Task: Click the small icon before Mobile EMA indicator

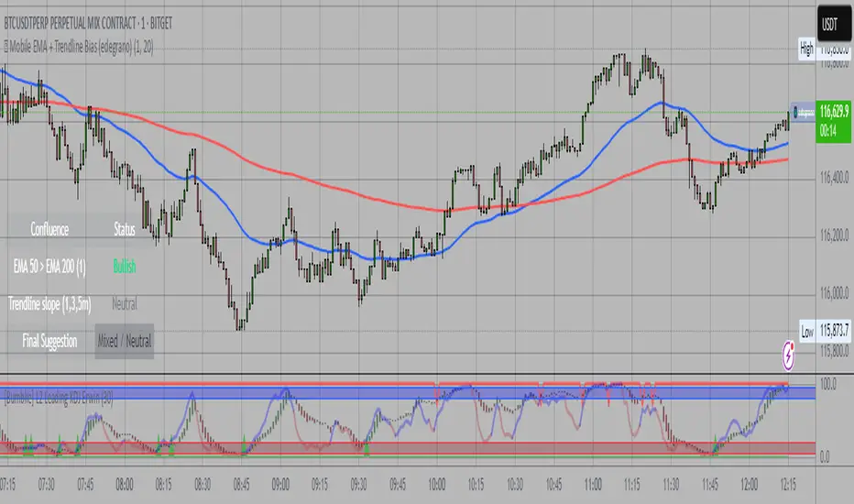Action: [x=5, y=48]
